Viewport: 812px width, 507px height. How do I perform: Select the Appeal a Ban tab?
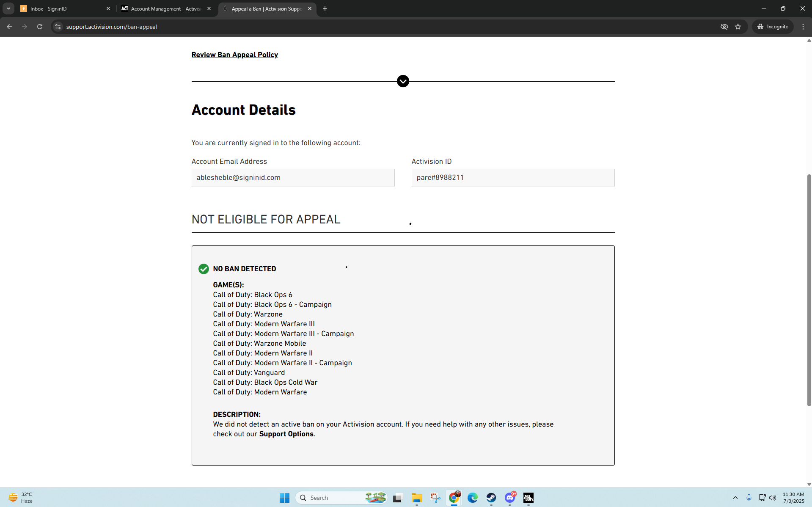[x=267, y=8]
